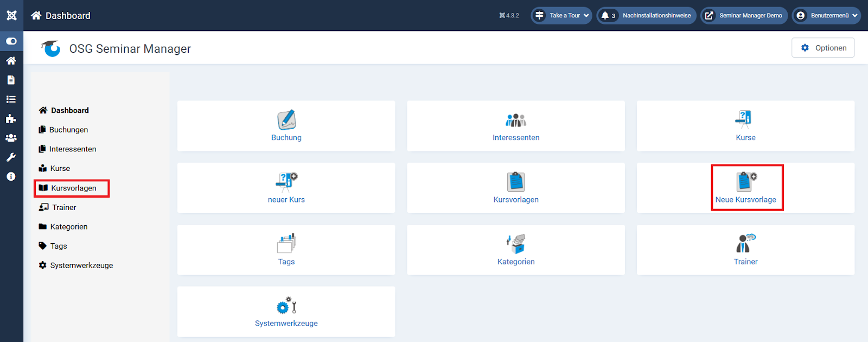868x342 pixels.
Task: Open Components puzzle icon in left rail
Action: (11, 119)
